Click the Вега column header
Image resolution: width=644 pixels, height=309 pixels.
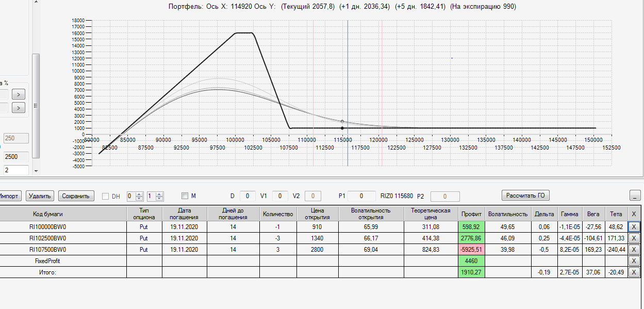(593, 214)
